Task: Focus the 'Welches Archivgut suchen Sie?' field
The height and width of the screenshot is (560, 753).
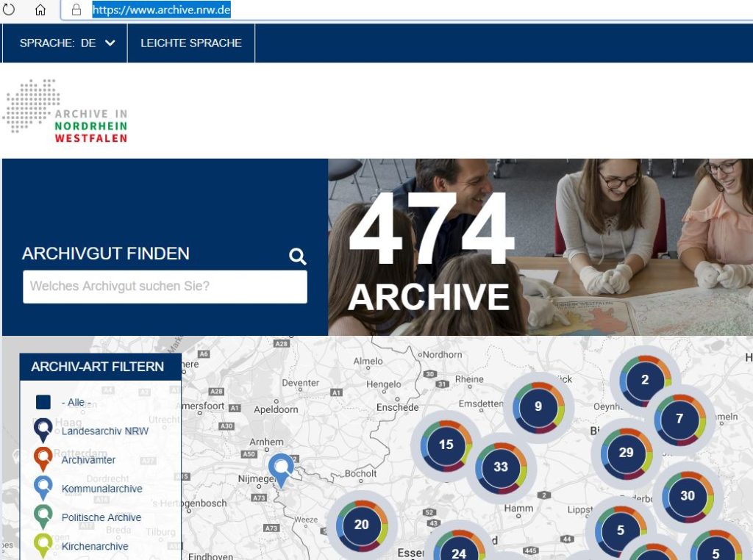Action: [x=165, y=287]
